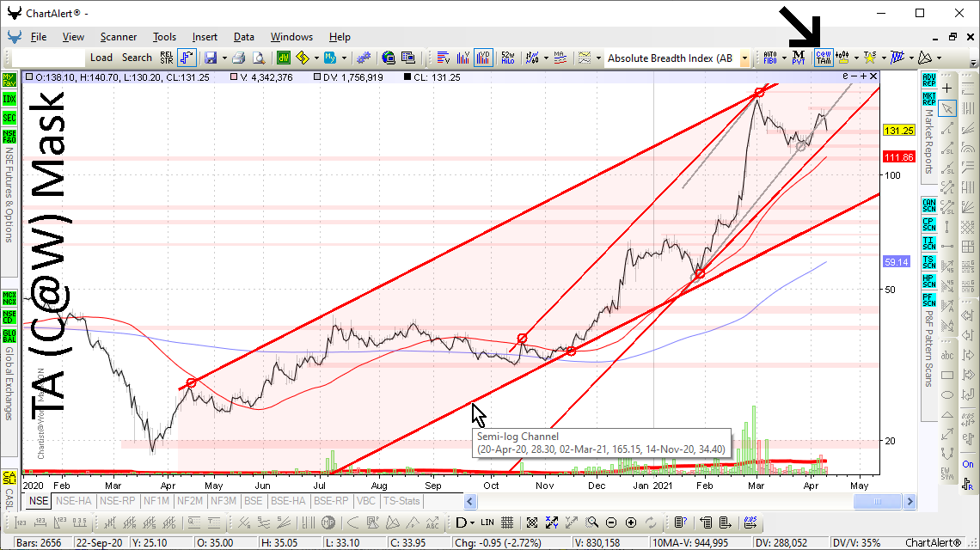Click the SEC sector list icon
Image resolution: width=980 pixels, height=550 pixels.
tap(9, 118)
